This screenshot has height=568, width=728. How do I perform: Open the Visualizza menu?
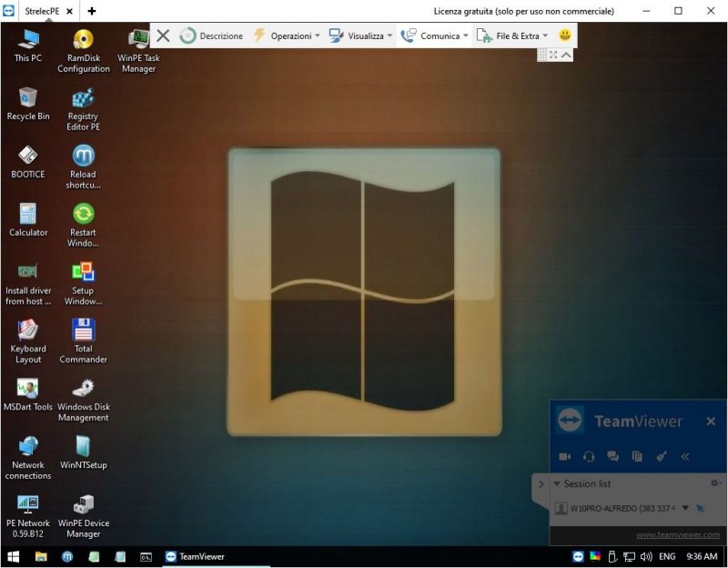pos(361,35)
